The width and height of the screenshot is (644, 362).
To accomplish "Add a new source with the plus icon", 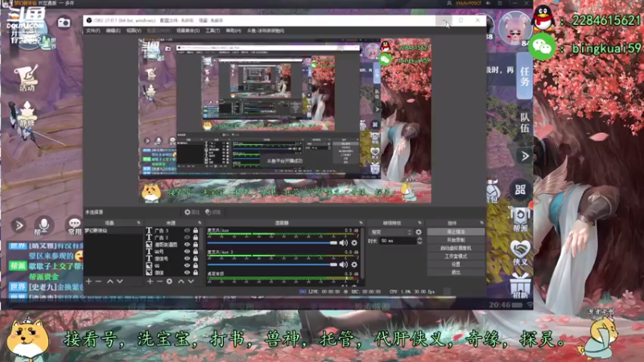I will (x=150, y=281).
